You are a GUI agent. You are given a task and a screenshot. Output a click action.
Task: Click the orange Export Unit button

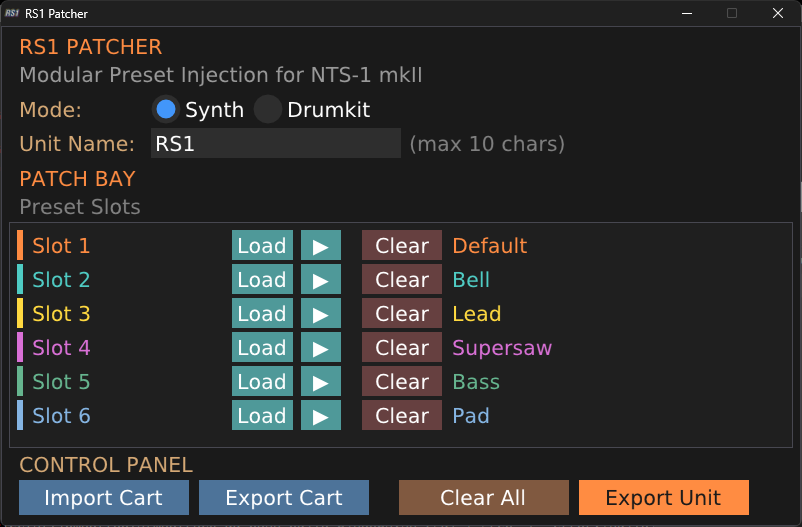664,497
